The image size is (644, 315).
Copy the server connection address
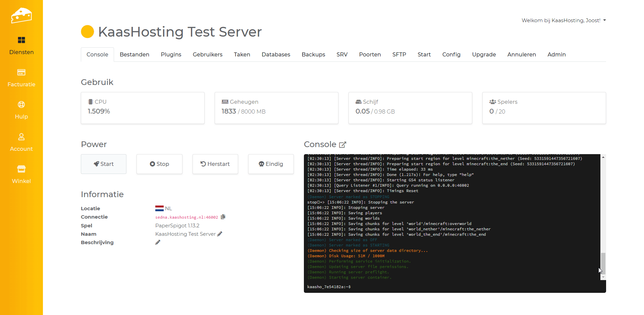click(223, 217)
